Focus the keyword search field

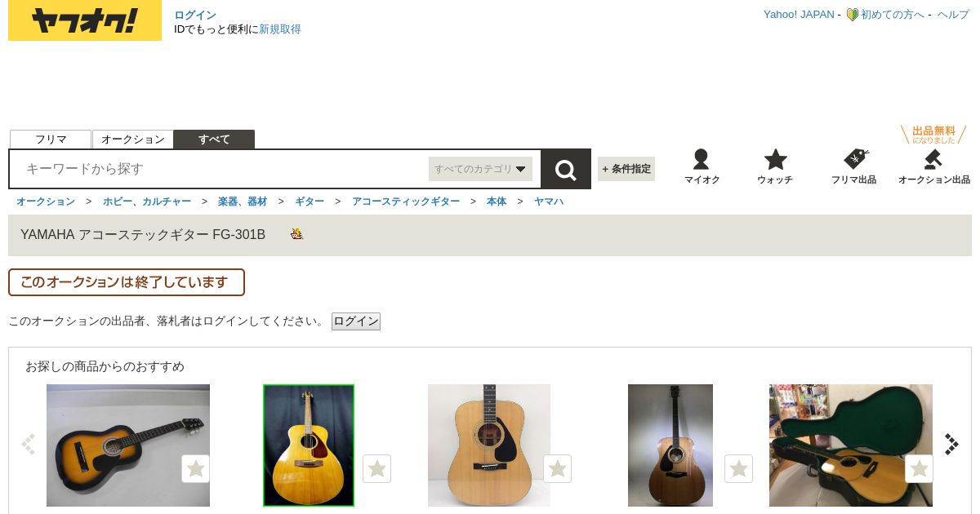(220, 169)
